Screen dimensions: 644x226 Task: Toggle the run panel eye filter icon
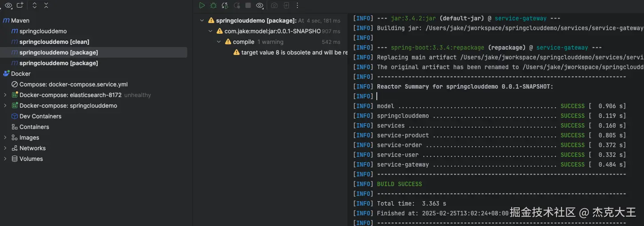(260, 5)
